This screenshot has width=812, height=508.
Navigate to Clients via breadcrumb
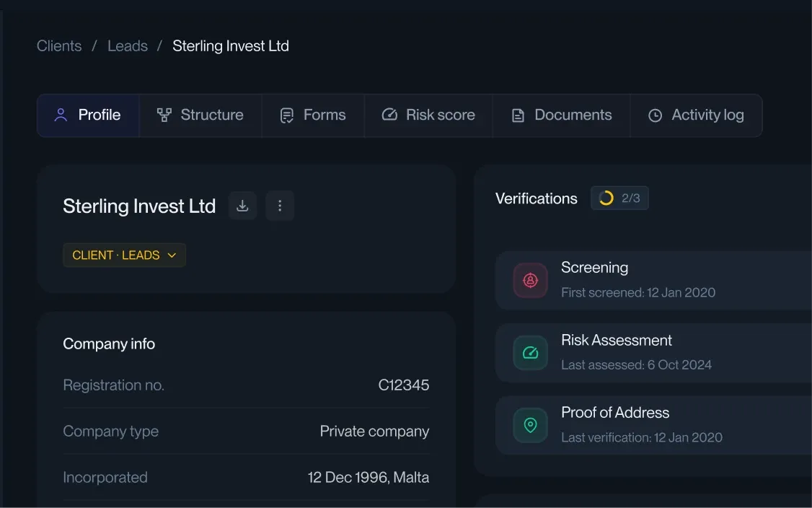(x=58, y=45)
